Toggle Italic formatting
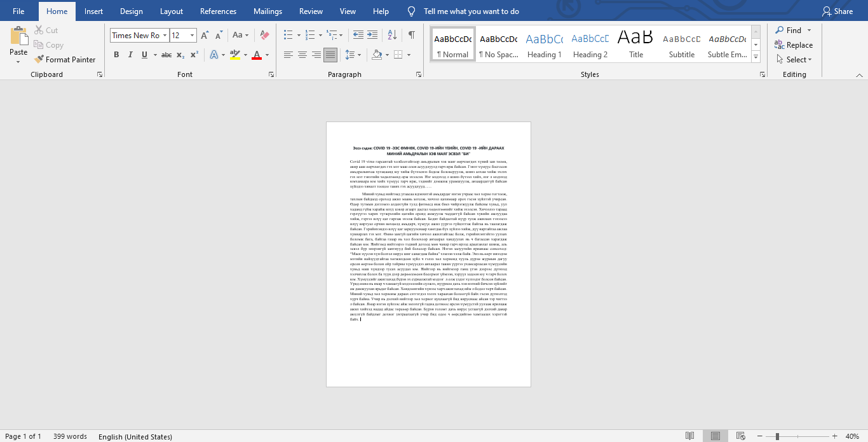 click(x=130, y=55)
